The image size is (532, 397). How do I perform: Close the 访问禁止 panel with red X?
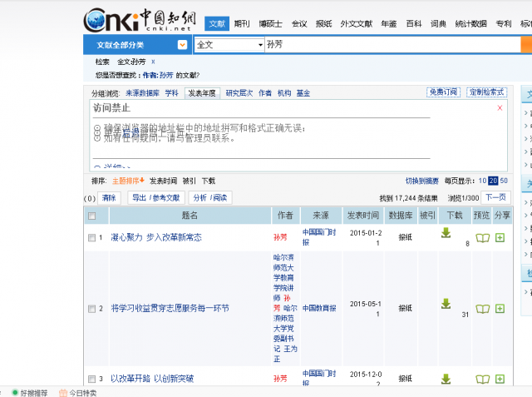[x=500, y=108]
